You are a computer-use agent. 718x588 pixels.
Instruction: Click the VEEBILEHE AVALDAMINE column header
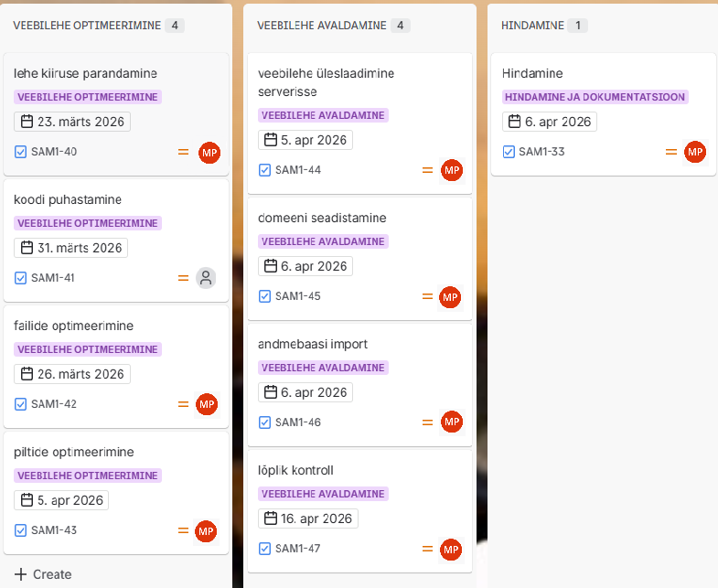click(x=322, y=26)
